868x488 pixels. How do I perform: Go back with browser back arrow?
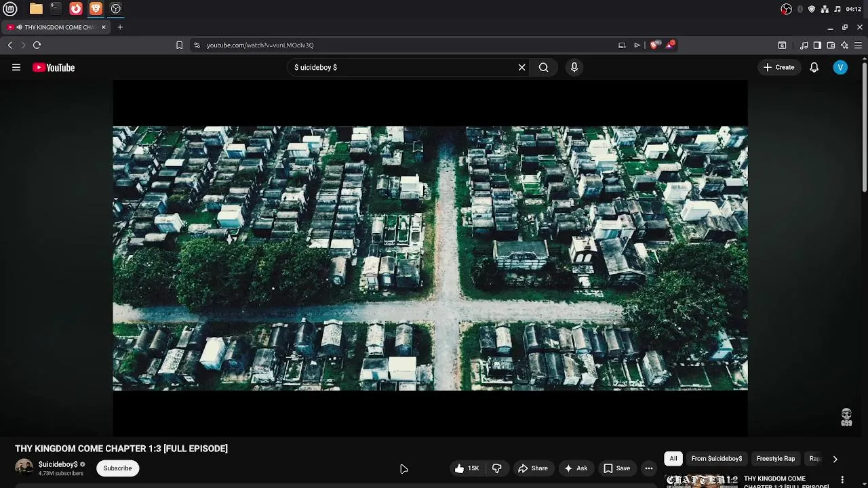pos(9,45)
